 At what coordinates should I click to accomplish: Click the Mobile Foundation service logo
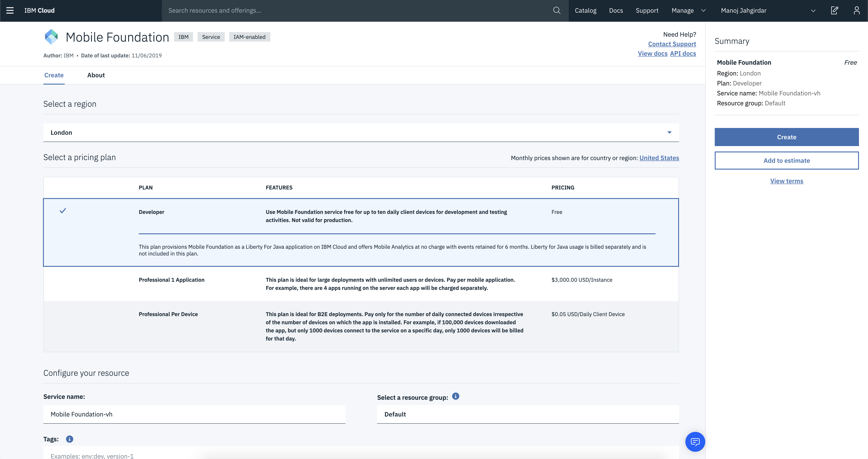point(51,37)
